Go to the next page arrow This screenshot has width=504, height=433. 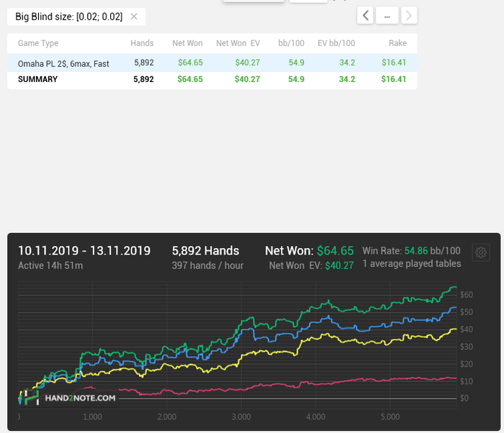click(409, 15)
